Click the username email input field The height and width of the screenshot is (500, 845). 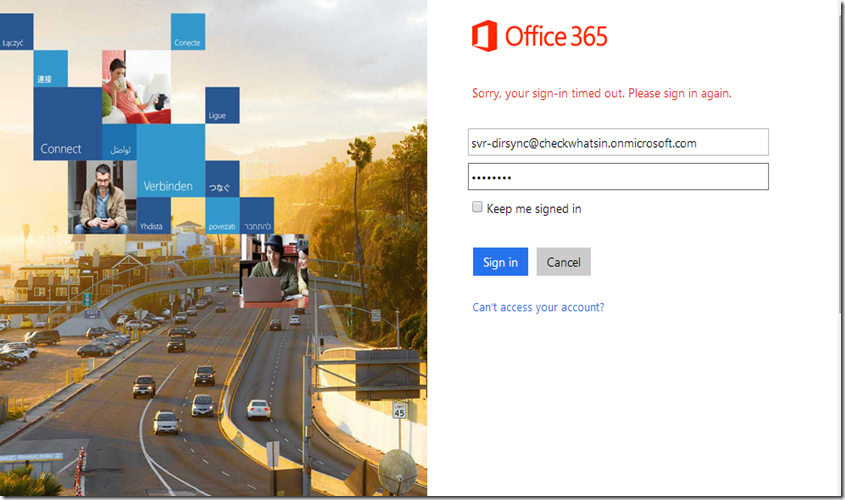[618, 142]
